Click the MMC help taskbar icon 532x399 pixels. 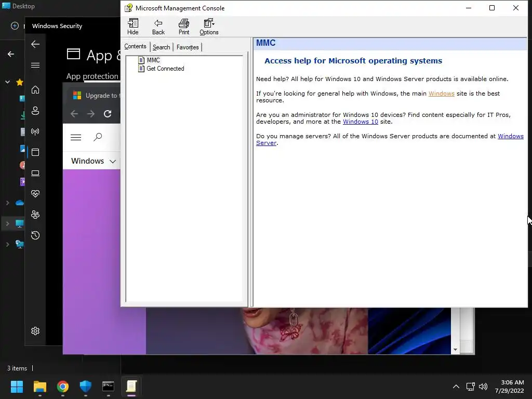point(131,387)
